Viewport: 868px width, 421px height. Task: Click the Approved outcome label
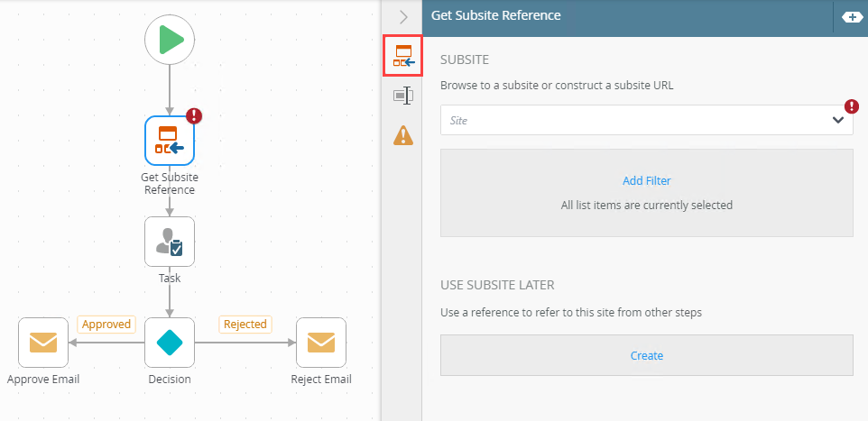click(x=106, y=324)
